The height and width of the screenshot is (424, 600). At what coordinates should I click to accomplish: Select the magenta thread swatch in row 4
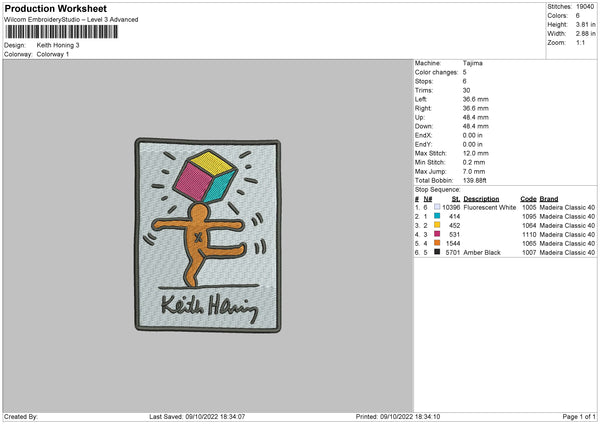pos(437,234)
